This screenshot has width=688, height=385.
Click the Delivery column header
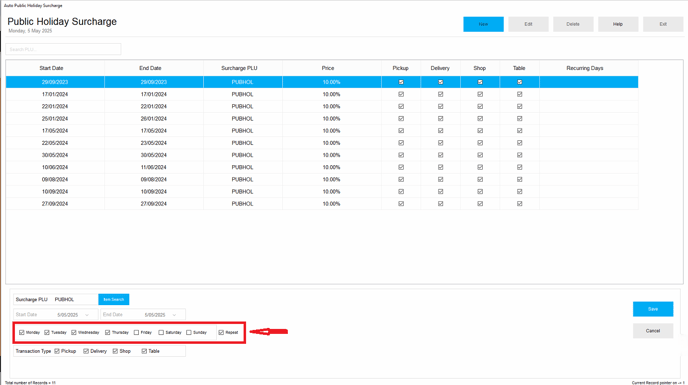point(440,68)
